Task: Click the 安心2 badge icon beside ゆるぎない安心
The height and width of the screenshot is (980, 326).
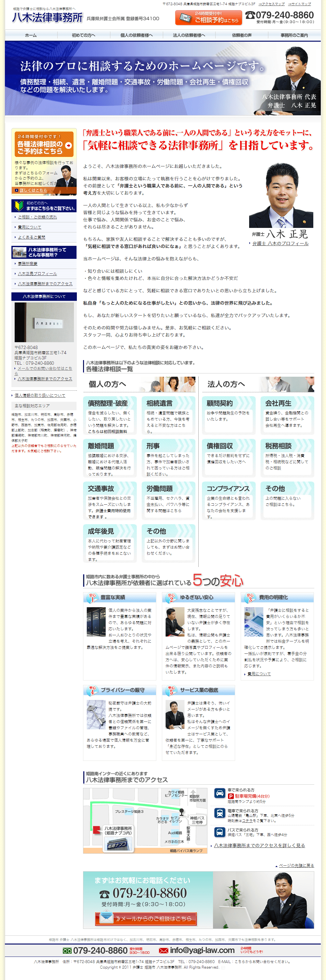Action: click(x=171, y=598)
